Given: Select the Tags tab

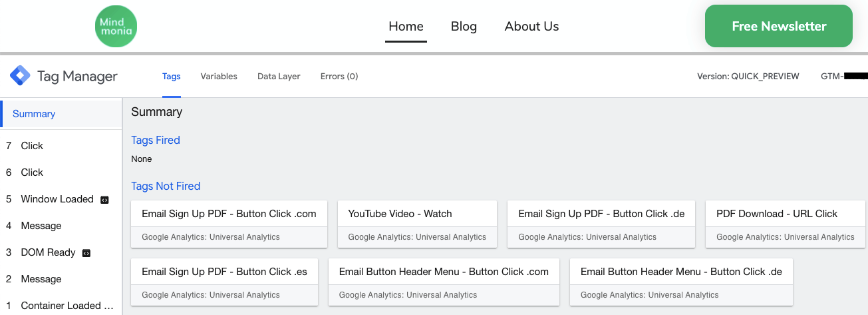Looking at the screenshot, I should click(x=172, y=77).
